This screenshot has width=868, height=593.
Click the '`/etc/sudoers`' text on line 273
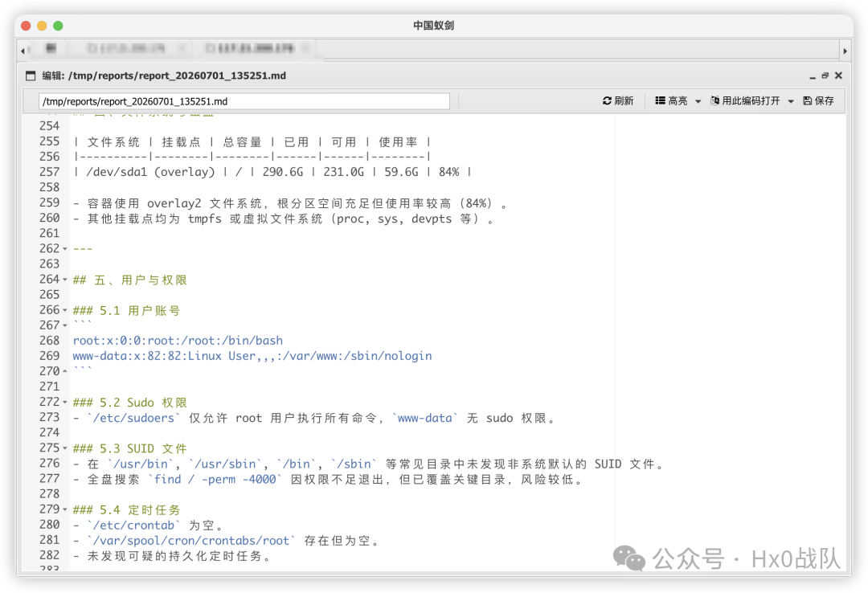click(x=133, y=418)
